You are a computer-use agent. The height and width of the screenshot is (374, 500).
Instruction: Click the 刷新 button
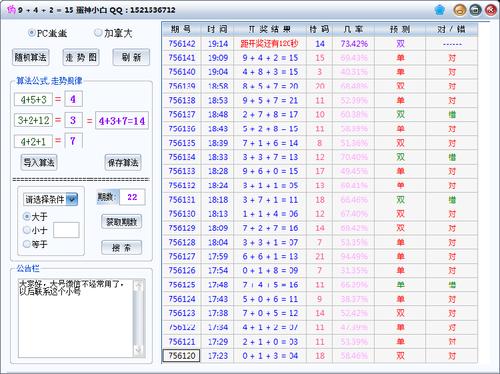(x=131, y=57)
